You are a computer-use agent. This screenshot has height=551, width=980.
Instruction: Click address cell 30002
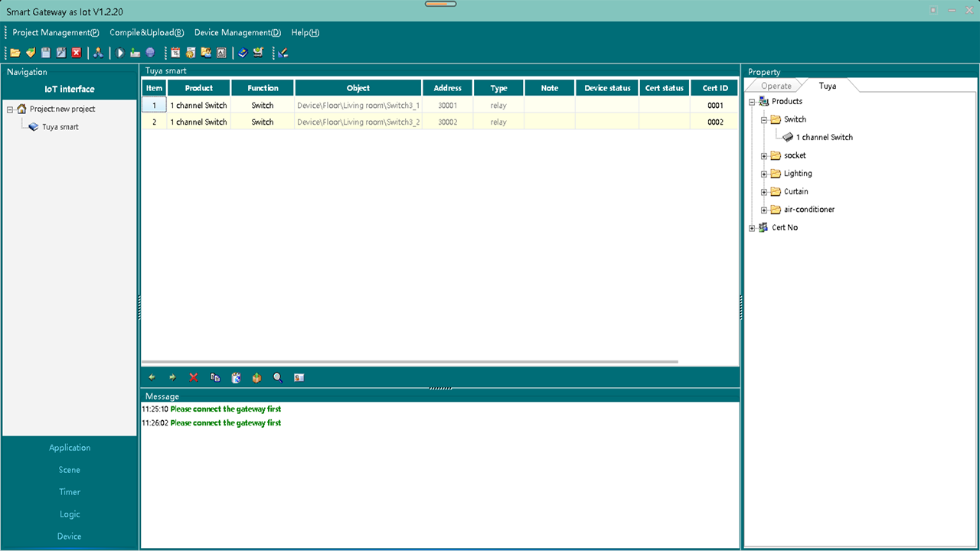[448, 122]
